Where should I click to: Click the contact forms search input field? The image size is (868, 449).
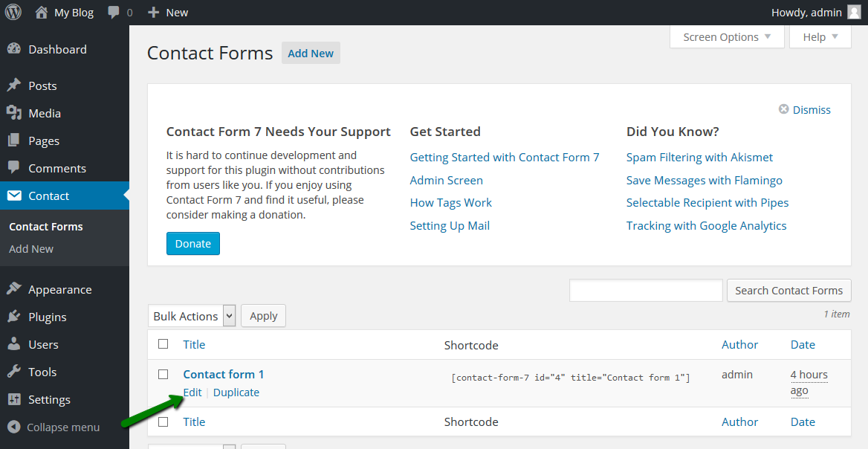click(x=646, y=290)
